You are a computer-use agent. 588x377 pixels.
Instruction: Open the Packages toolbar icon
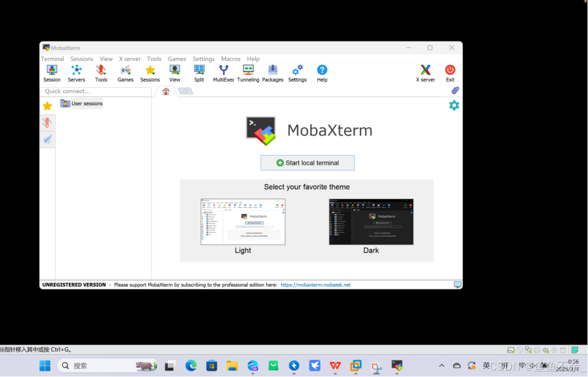point(272,73)
